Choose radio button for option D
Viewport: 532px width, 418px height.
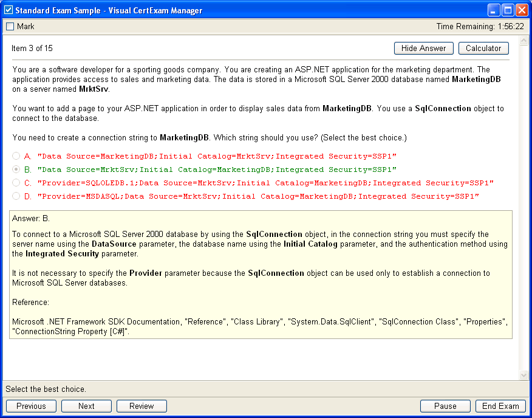pyautogui.click(x=16, y=196)
